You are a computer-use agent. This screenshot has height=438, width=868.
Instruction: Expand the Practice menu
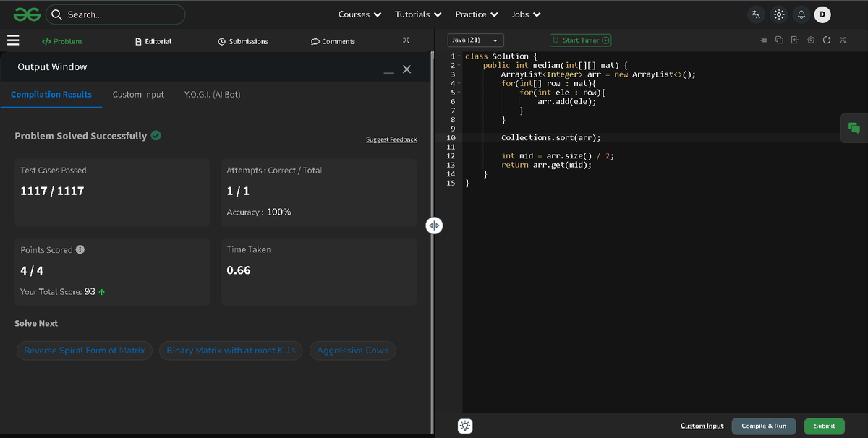tap(477, 14)
